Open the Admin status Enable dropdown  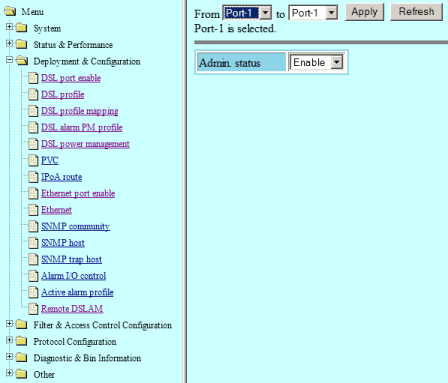tap(316, 62)
